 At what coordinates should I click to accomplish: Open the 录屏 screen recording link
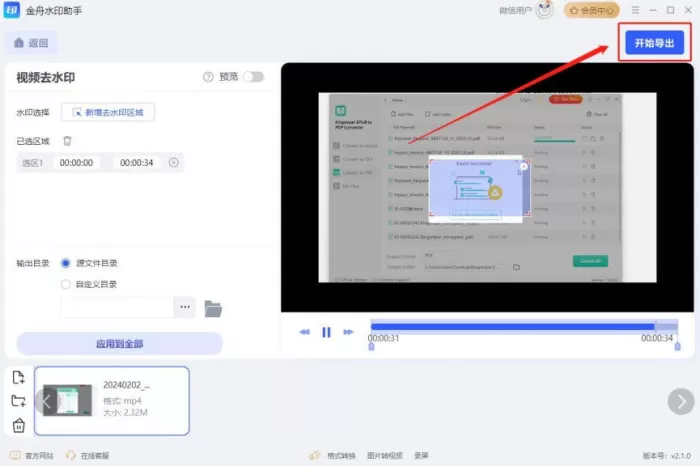click(x=421, y=455)
